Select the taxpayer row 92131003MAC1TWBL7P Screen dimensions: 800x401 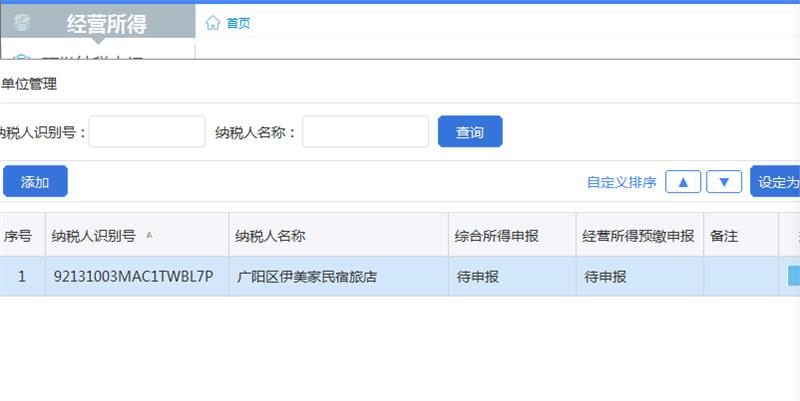132,276
